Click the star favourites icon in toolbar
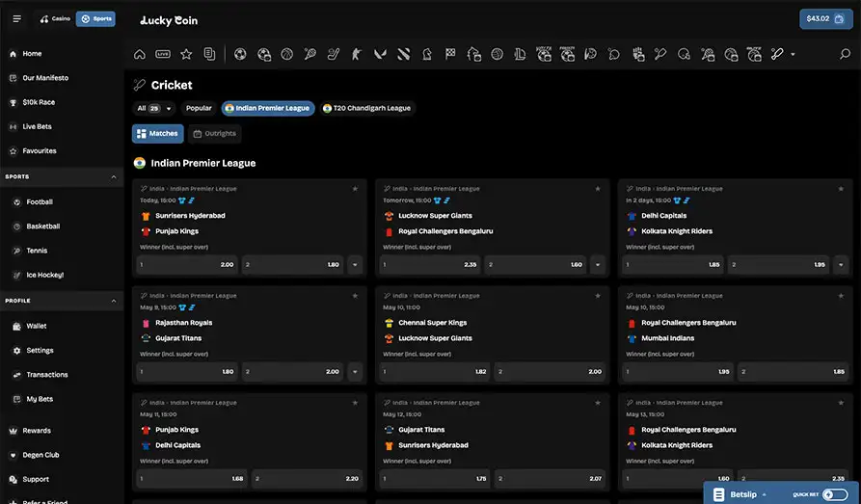This screenshot has width=861, height=504. tap(186, 54)
